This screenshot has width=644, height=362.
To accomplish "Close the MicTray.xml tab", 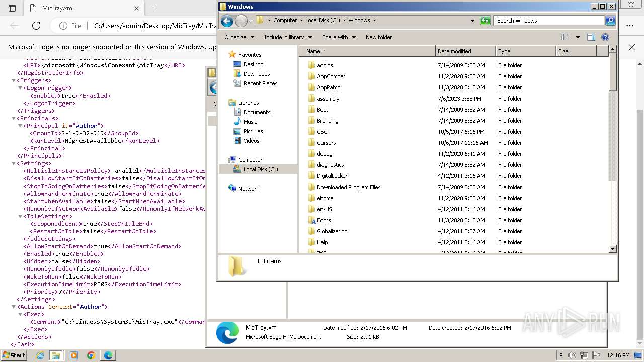I will (137, 8).
